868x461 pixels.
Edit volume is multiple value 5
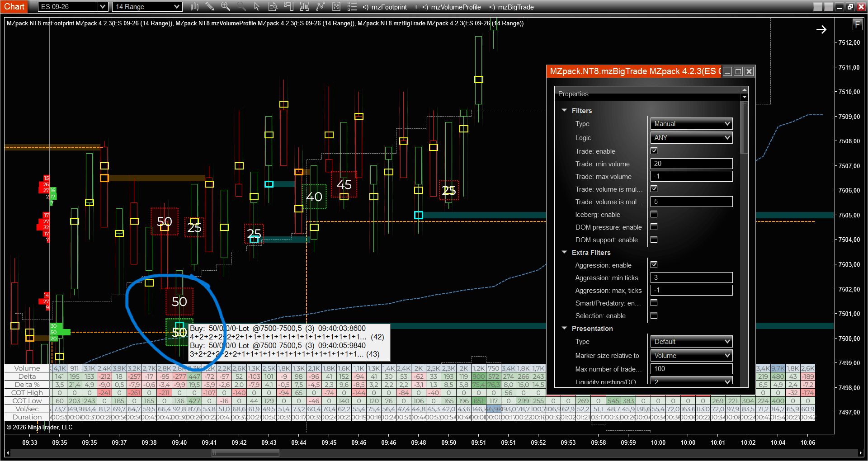(x=691, y=202)
